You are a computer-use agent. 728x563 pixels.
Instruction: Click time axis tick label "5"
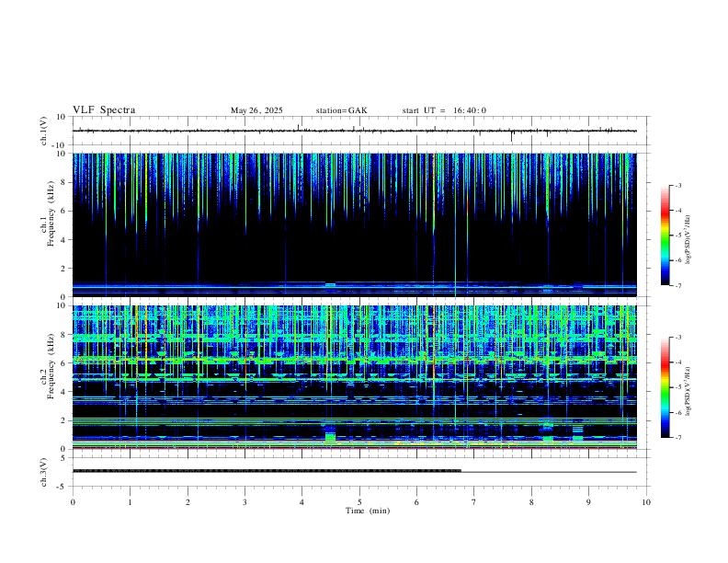(x=359, y=502)
